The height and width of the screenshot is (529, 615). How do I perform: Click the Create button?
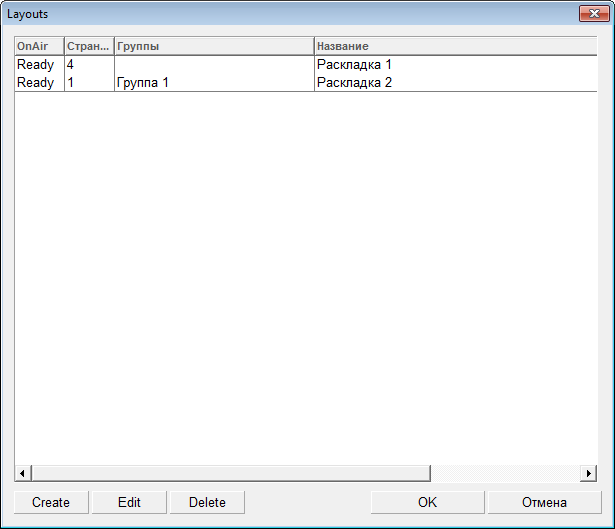click(x=51, y=502)
